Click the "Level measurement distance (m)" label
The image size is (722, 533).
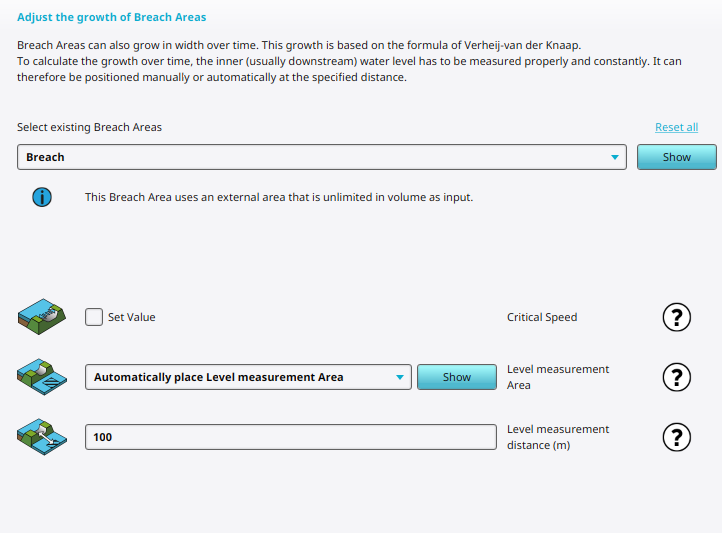(557, 437)
